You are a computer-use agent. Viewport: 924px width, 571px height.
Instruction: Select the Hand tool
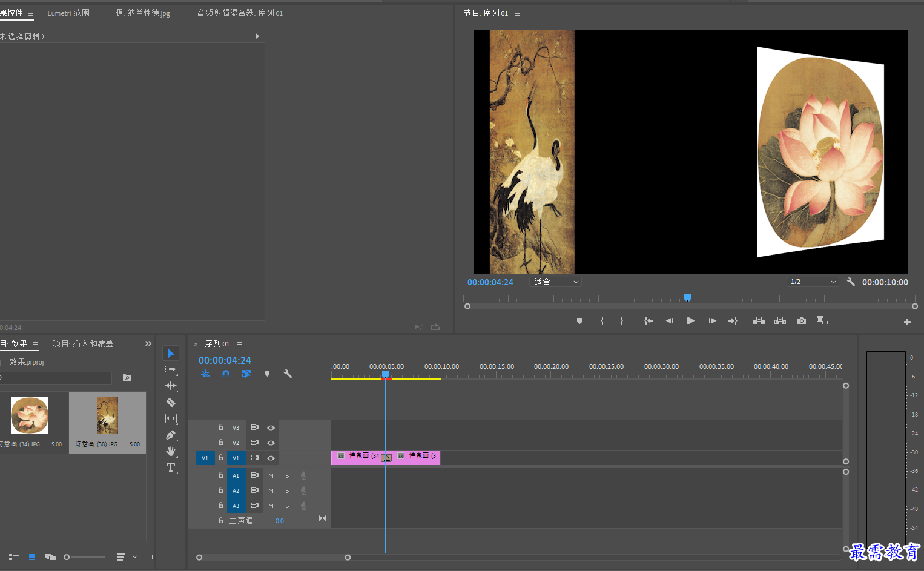171,451
